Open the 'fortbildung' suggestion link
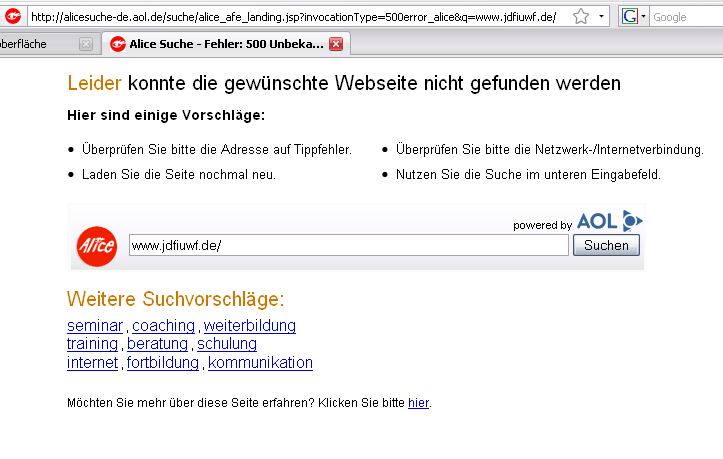 pyautogui.click(x=163, y=363)
